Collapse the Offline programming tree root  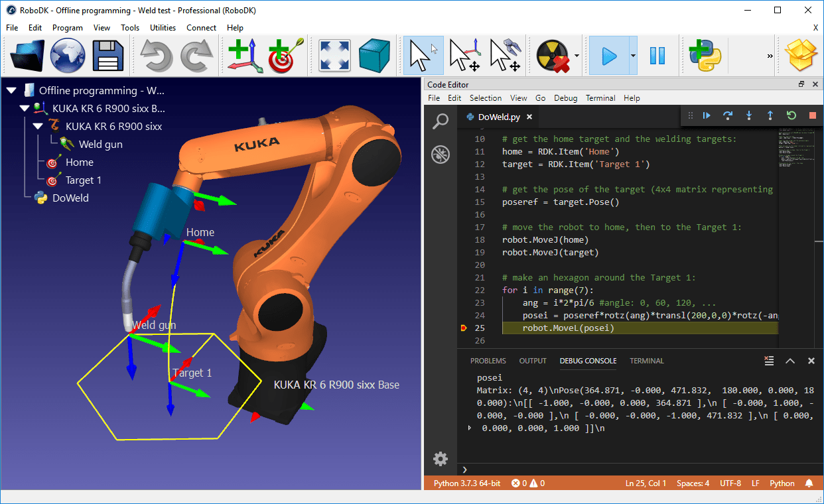(x=11, y=90)
